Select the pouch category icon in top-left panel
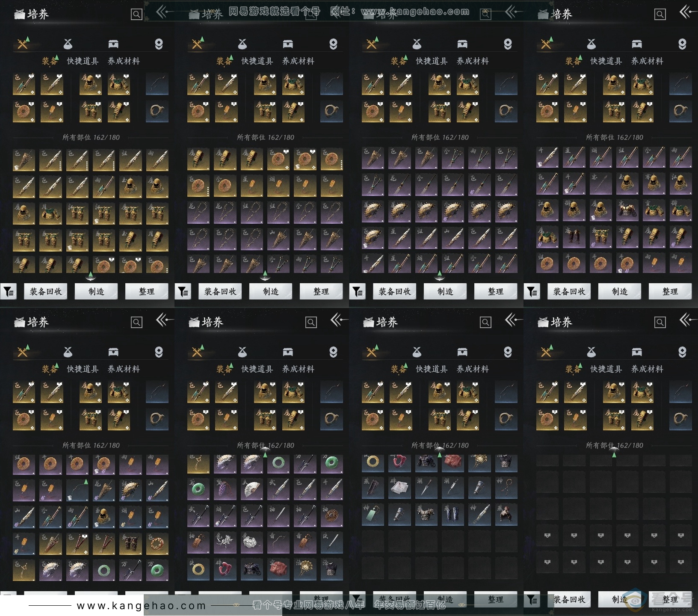This screenshot has width=698, height=616. point(68,44)
